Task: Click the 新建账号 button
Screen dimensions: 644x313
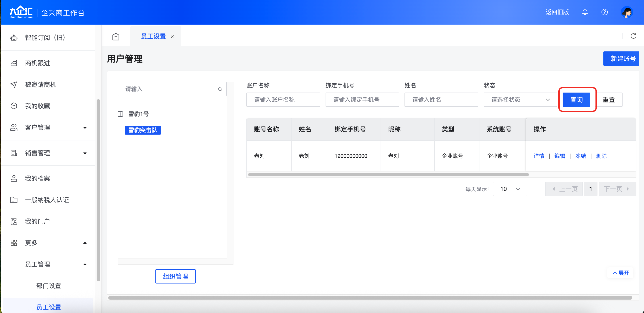Action: click(621, 59)
